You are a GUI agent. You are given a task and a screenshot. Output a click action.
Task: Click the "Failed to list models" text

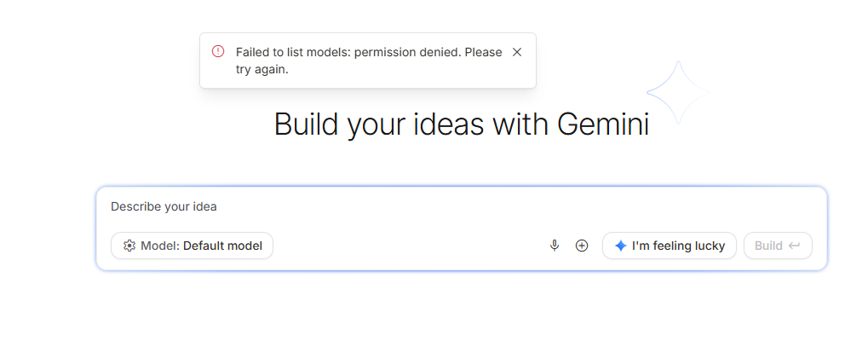point(292,52)
